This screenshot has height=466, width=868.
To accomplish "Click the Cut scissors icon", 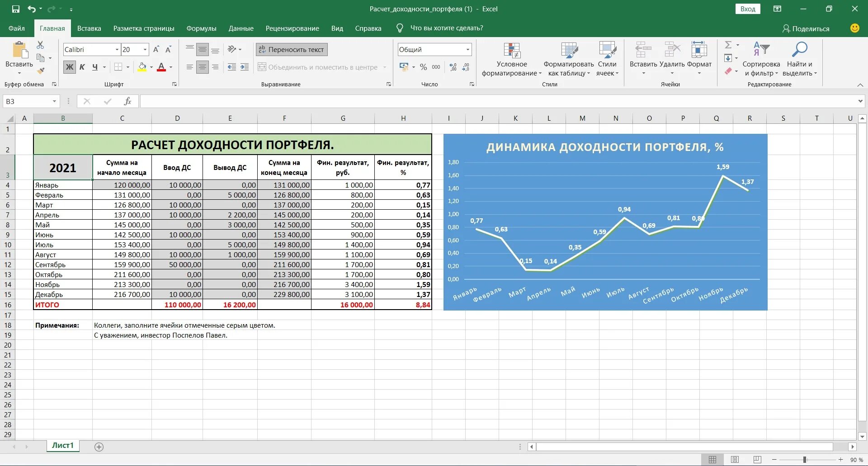I will point(40,45).
